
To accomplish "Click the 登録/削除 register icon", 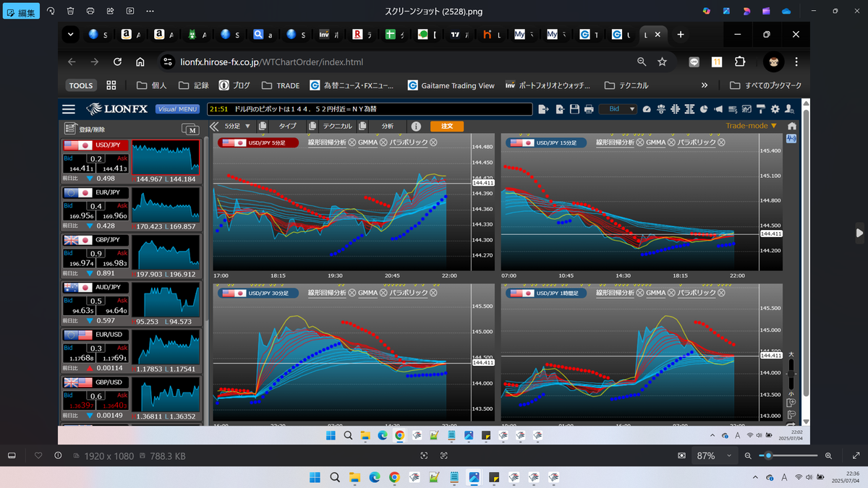I will pos(70,129).
